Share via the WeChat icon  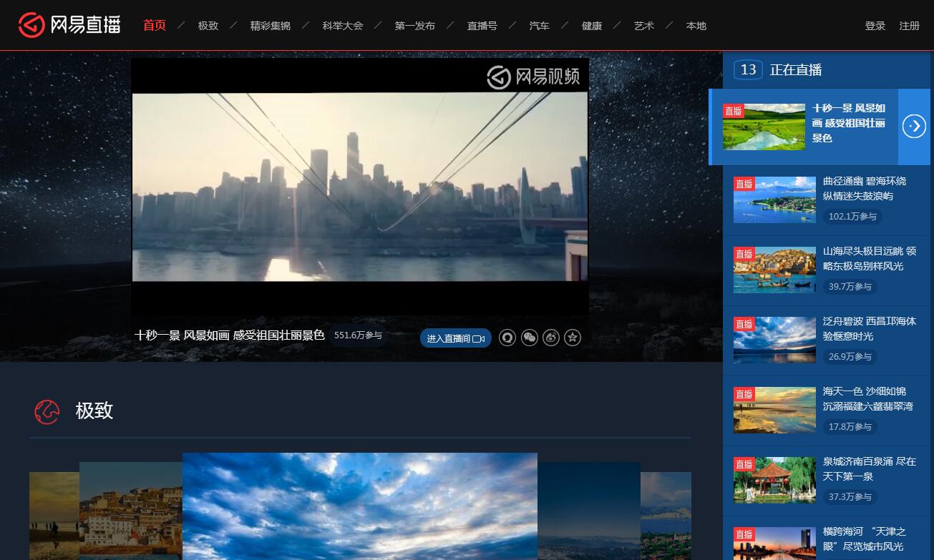(530, 338)
